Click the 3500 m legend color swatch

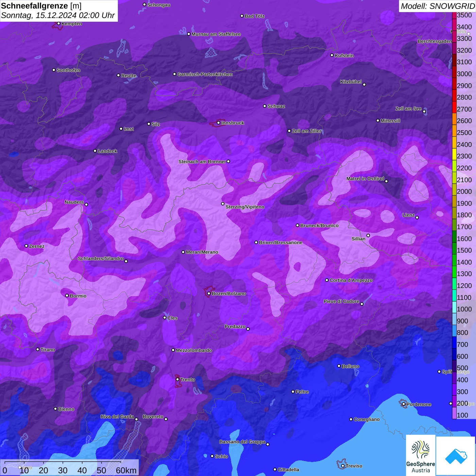click(454, 15)
